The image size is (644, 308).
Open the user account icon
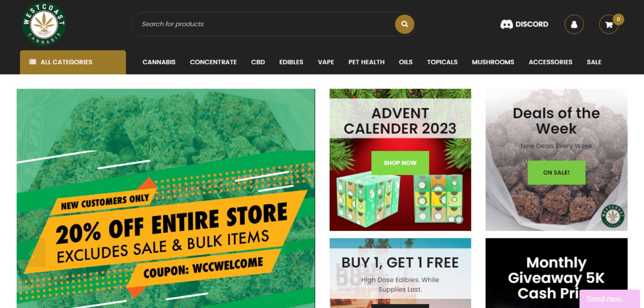pos(574,24)
